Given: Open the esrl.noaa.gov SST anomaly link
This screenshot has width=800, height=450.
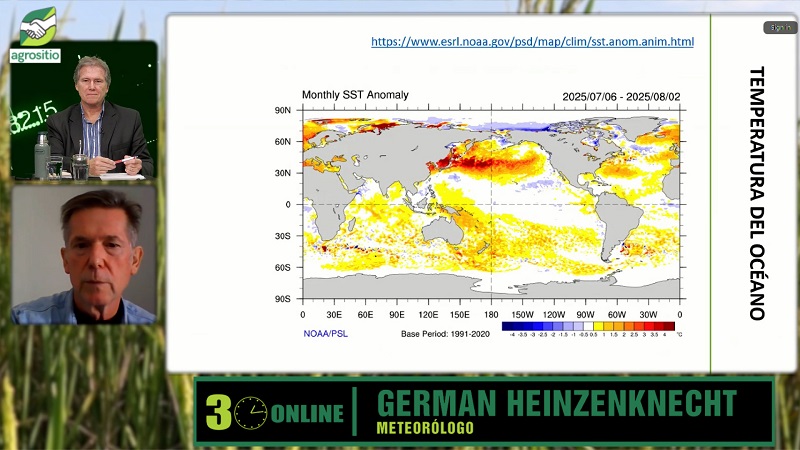Looking at the screenshot, I should tap(532, 42).
